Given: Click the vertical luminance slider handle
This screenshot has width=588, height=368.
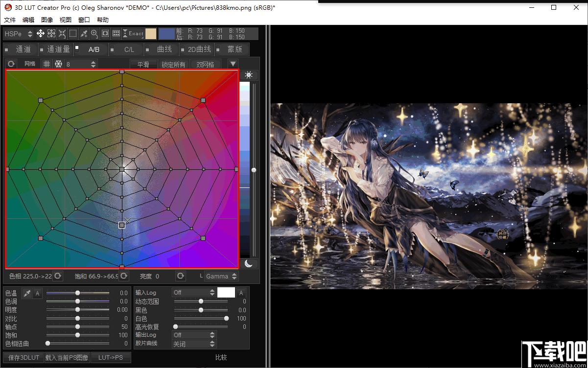Looking at the screenshot, I should [x=254, y=170].
